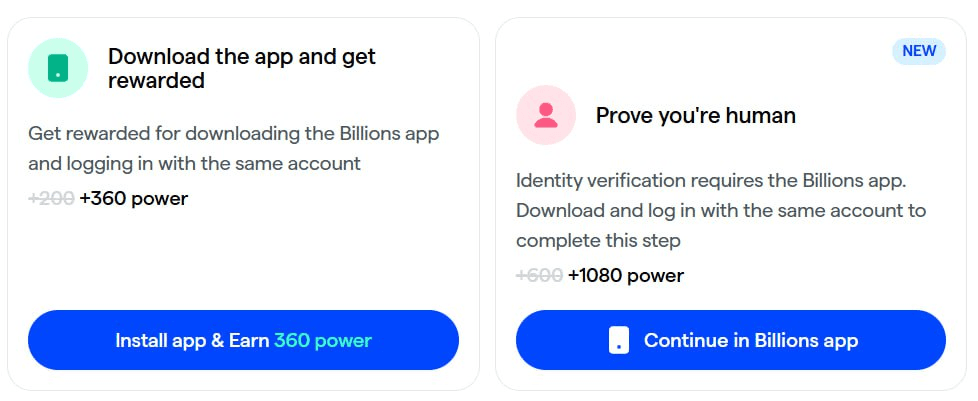Click "complete this step" text
Screen dimensions: 978x401
pyautogui.click(x=598, y=241)
